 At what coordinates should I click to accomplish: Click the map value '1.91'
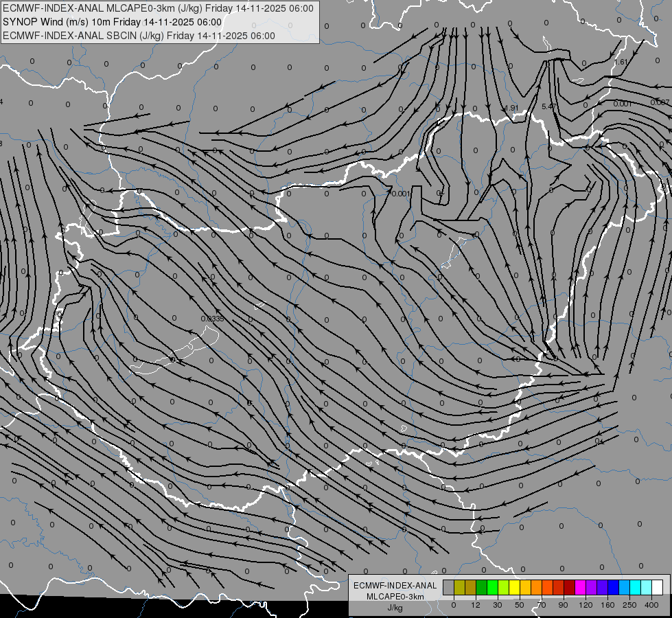[511, 108]
